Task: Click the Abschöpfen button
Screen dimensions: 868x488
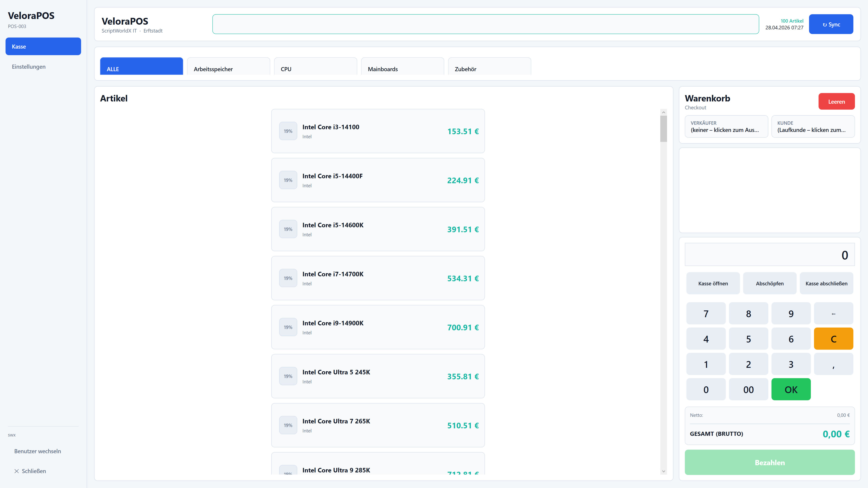Action: coord(770,283)
